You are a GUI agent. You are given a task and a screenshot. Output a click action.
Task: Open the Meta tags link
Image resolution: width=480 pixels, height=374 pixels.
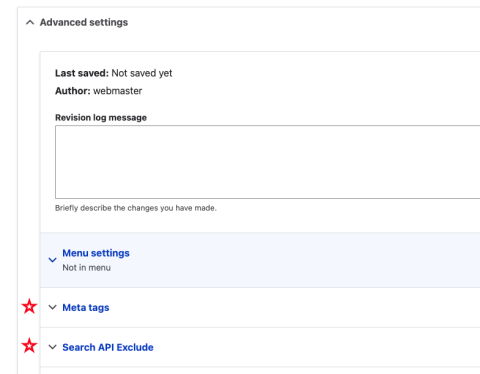click(86, 307)
